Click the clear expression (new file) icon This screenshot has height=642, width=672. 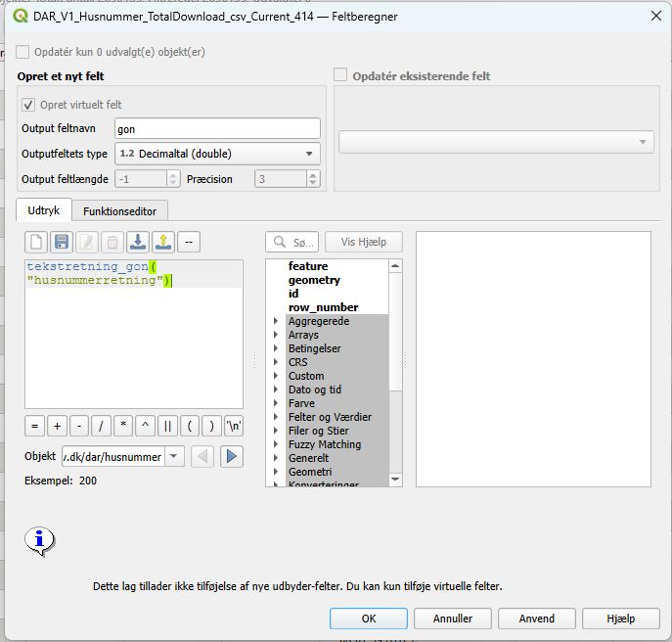coord(36,242)
